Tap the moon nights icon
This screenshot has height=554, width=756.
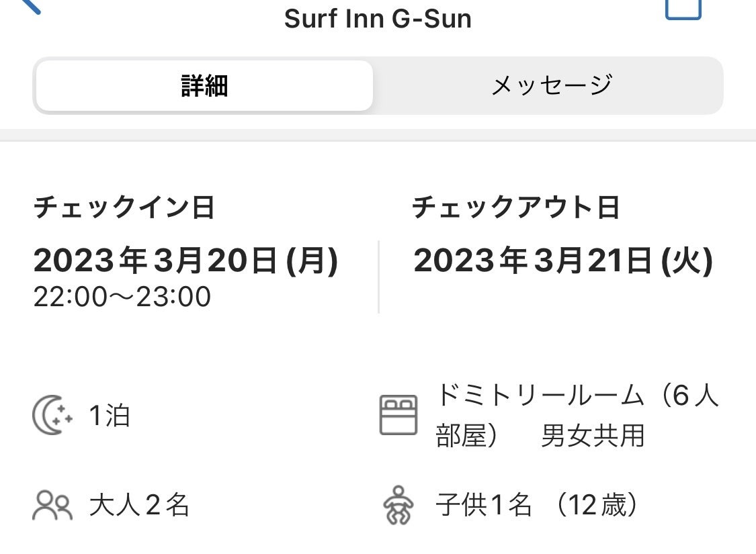[52, 416]
